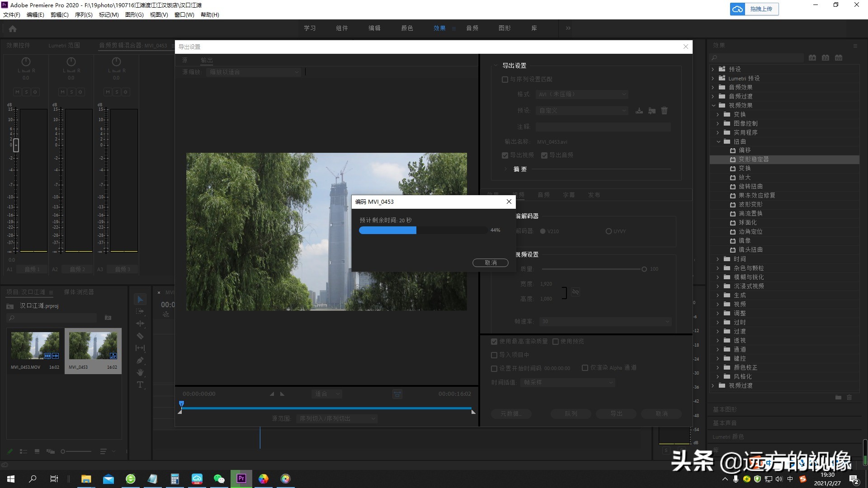Viewport: 868px width, 488px height.
Task: Click the Set In Point marker icon
Action: pos(272,394)
